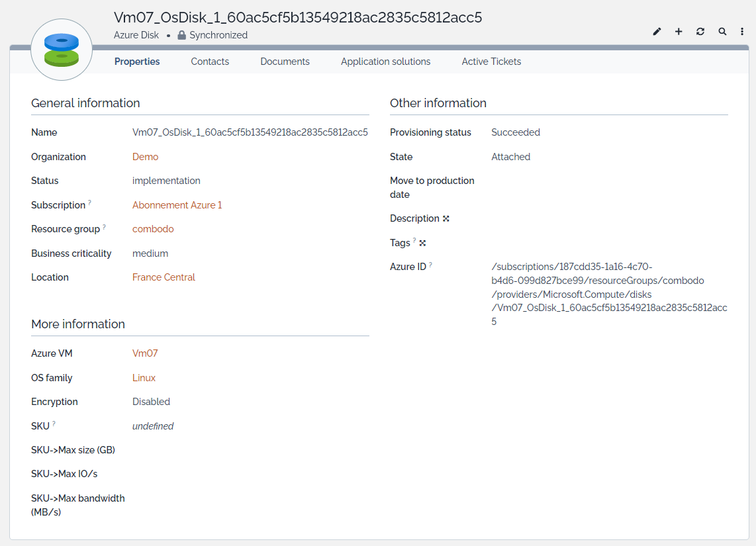Open the three-dot more actions menu
This screenshot has width=756, height=546.
(742, 32)
